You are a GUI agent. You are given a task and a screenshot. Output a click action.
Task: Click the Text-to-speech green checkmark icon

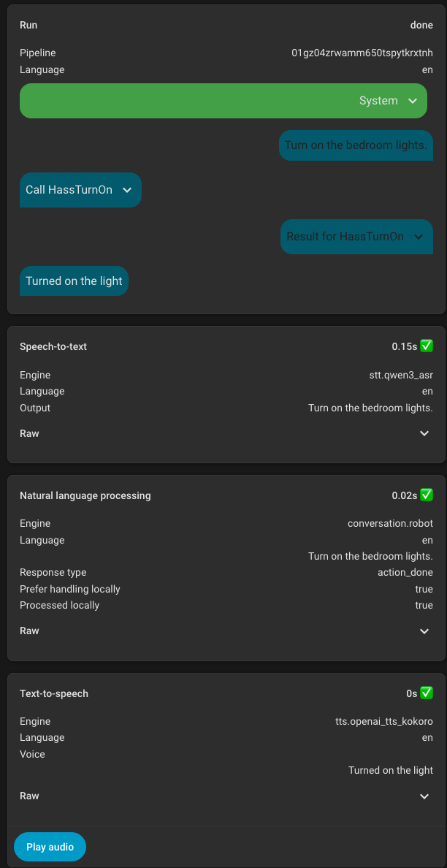[x=427, y=693]
